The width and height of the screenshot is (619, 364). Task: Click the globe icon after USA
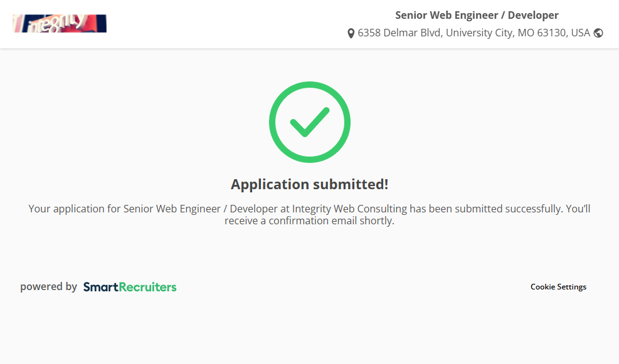[598, 33]
